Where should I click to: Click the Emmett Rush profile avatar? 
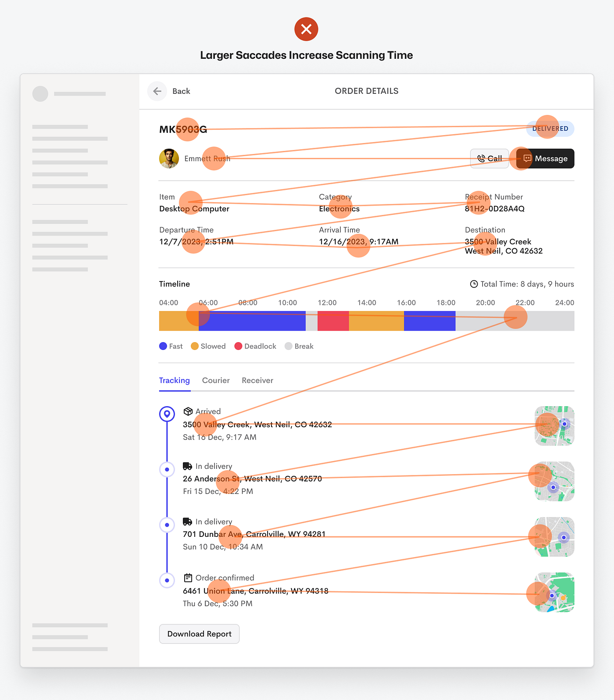click(x=169, y=159)
